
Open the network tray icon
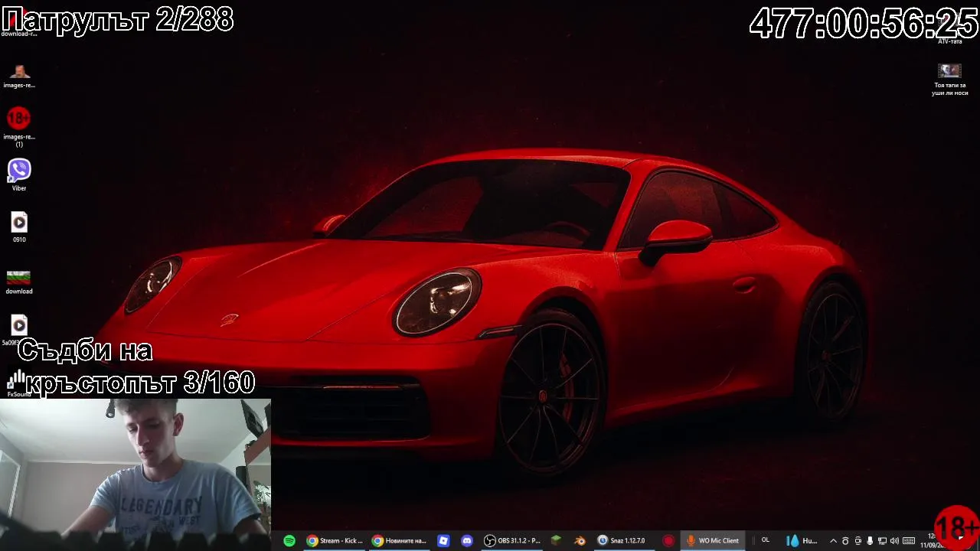pos(882,541)
